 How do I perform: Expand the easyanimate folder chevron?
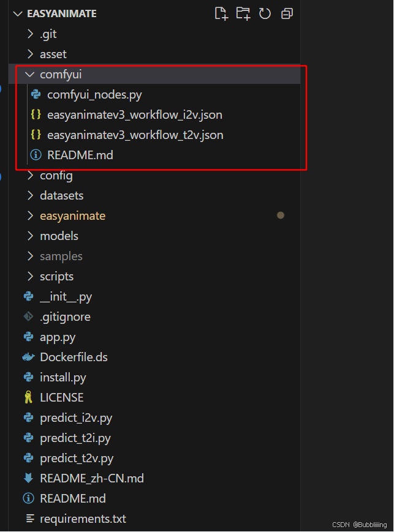[x=30, y=215]
